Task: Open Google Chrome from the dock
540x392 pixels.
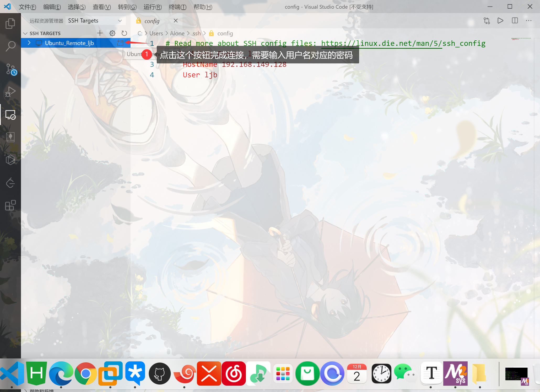Action: point(86,373)
